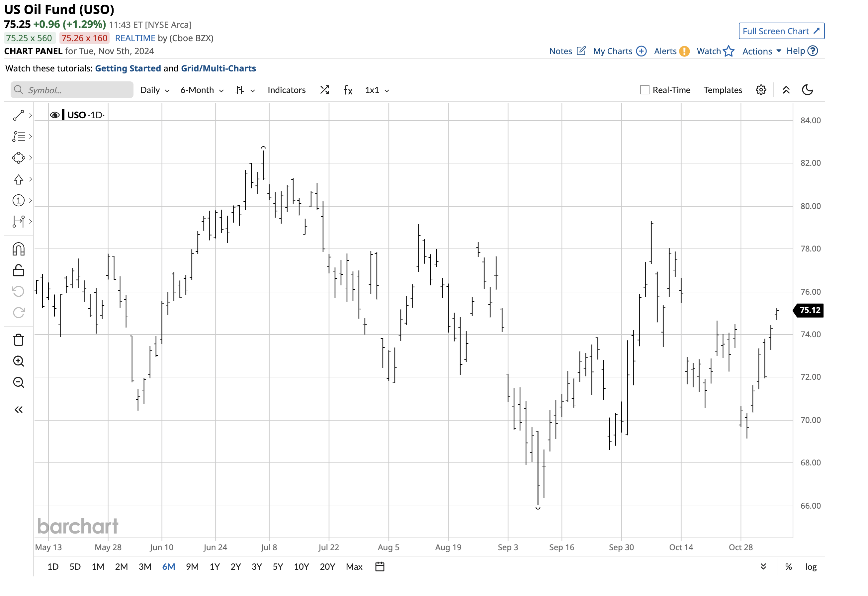The image size is (868, 596).
Task: Open the Grid/Multi-Charts tutorial link
Action: [218, 68]
